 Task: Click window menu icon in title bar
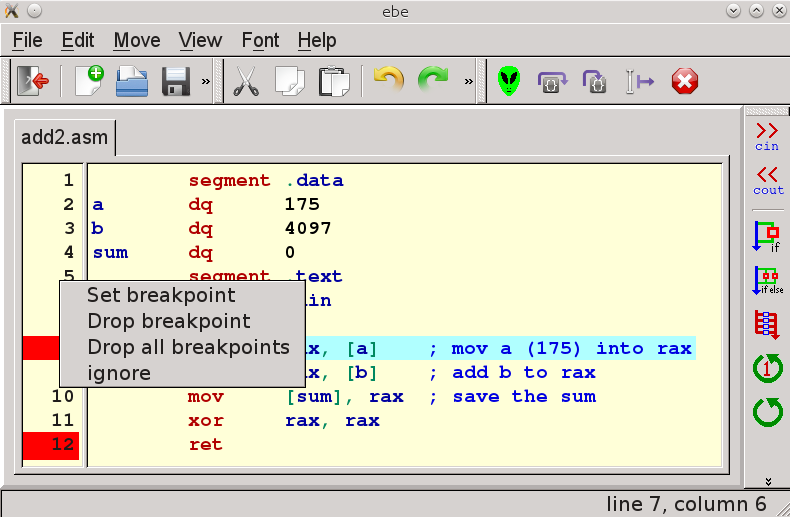click(11, 11)
